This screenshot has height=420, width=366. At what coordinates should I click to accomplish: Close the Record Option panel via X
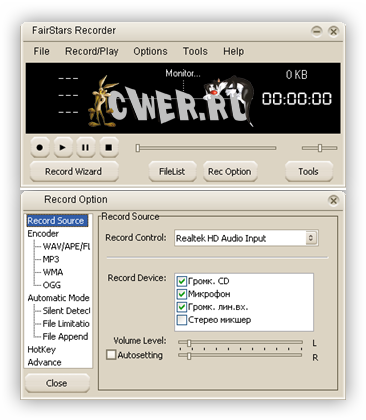click(x=333, y=200)
